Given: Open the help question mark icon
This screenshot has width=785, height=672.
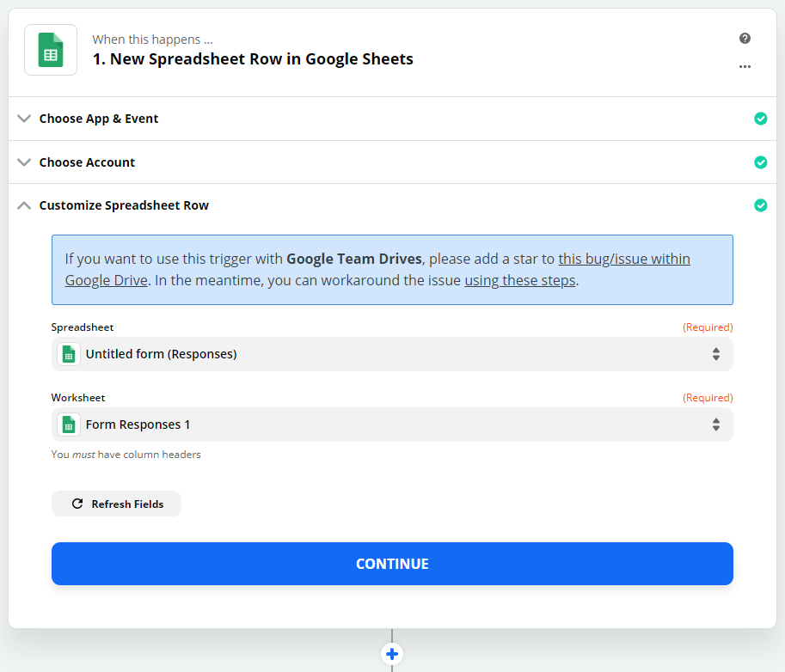Looking at the screenshot, I should pos(745,39).
